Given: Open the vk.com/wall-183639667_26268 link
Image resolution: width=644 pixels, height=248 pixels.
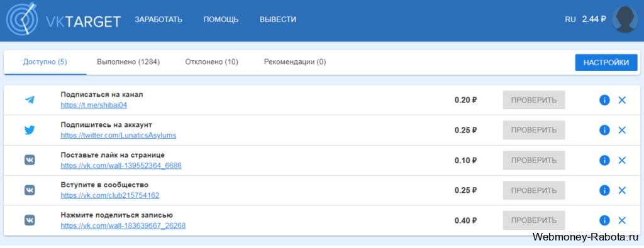Looking at the screenshot, I should pyautogui.click(x=123, y=225).
